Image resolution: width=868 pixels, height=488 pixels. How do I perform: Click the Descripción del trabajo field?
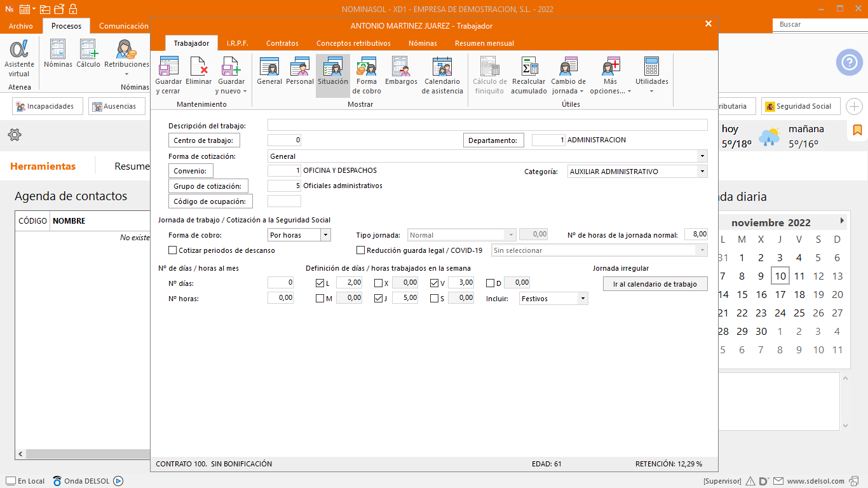[x=487, y=125]
